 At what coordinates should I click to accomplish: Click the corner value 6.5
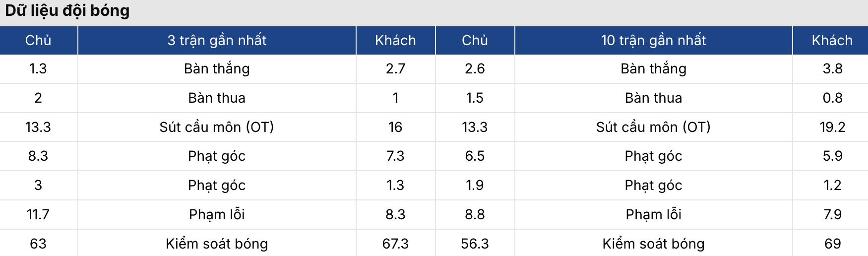pyautogui.click(x=475, y=156)
